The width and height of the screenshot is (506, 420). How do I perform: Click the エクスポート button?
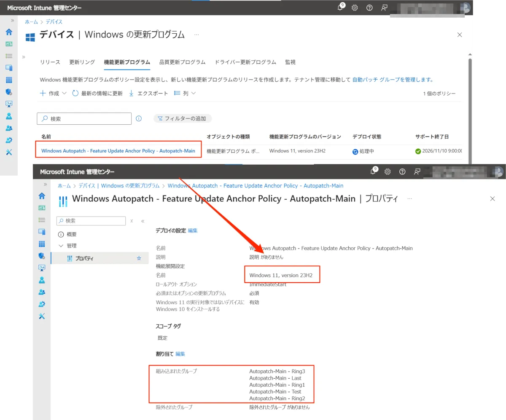pyautogui.click(x=148, y=94)
